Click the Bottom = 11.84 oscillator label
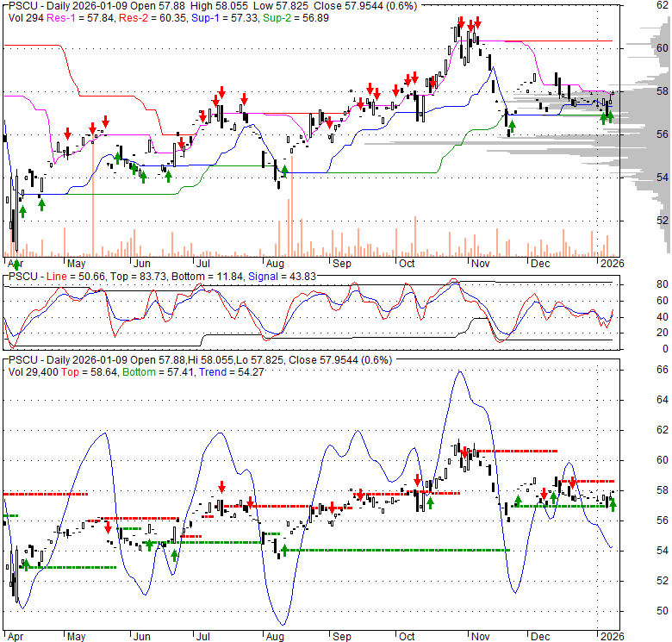Viewport: 672px width, 642px height. coord(207,277)
